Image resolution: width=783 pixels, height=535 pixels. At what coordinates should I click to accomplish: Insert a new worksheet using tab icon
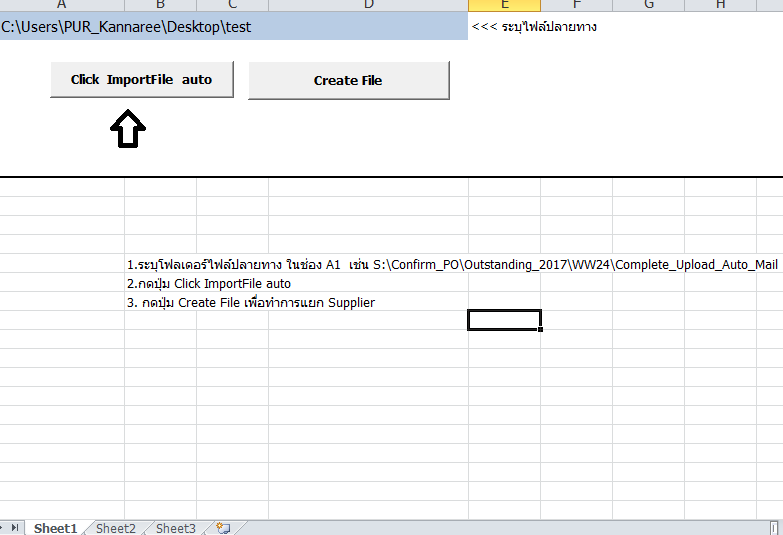(x=222, y=528)
